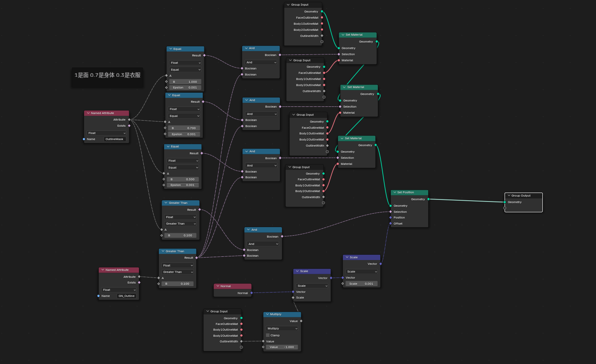The height and width of the screenshot is (364, 596).
Task: Open the Multiply operation dropdown
Action: pyautogui.click(x=282, y=328)
